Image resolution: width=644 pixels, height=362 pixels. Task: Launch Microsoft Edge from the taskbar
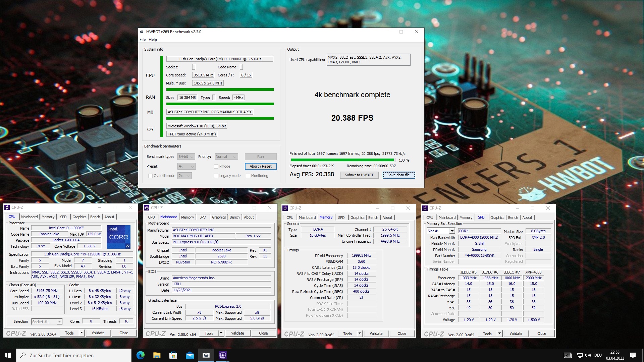pos(141,355)
